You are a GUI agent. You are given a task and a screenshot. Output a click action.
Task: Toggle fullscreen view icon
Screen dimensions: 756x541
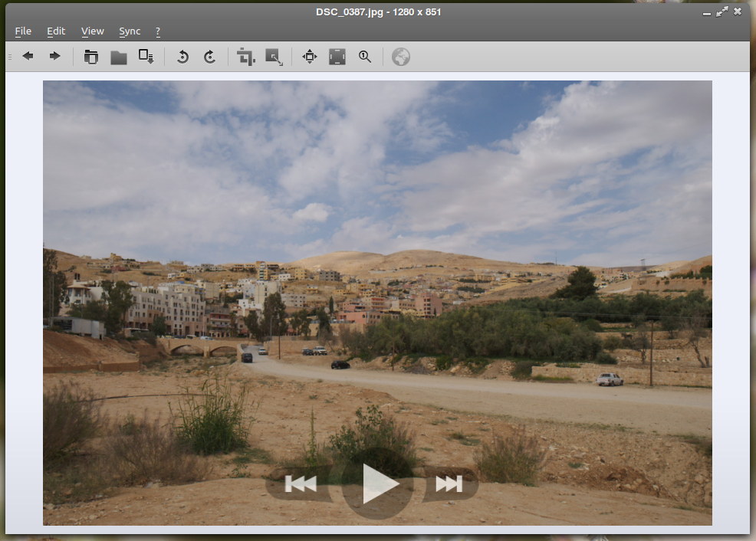337,57
